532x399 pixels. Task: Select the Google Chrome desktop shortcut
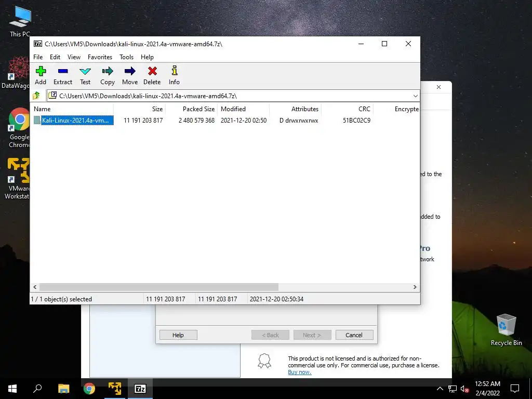click(19, 128)
